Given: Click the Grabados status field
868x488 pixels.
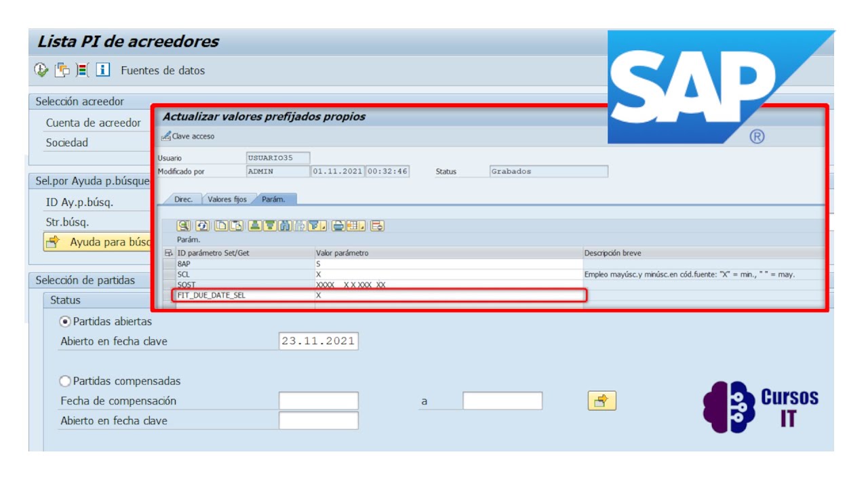Looking at the screenshot, I should coord(549,171).
